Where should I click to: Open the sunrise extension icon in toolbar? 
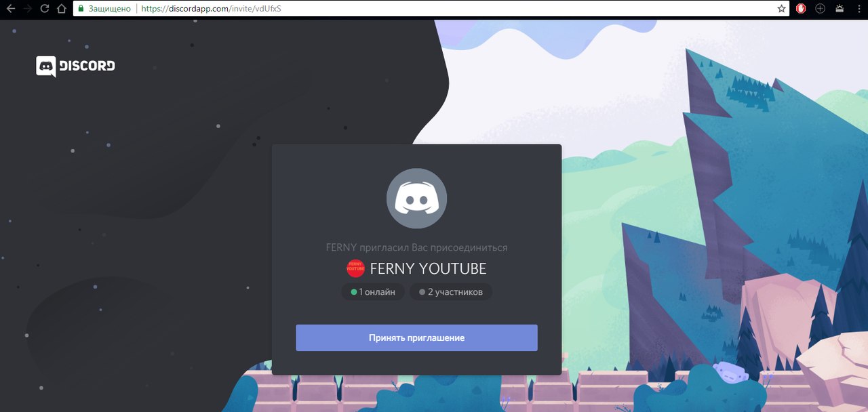840,9
